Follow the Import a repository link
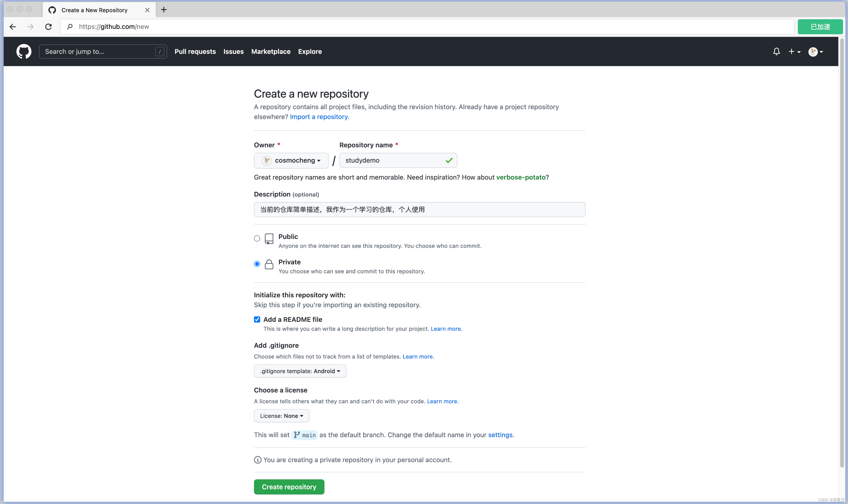 [x=319, y=116]
